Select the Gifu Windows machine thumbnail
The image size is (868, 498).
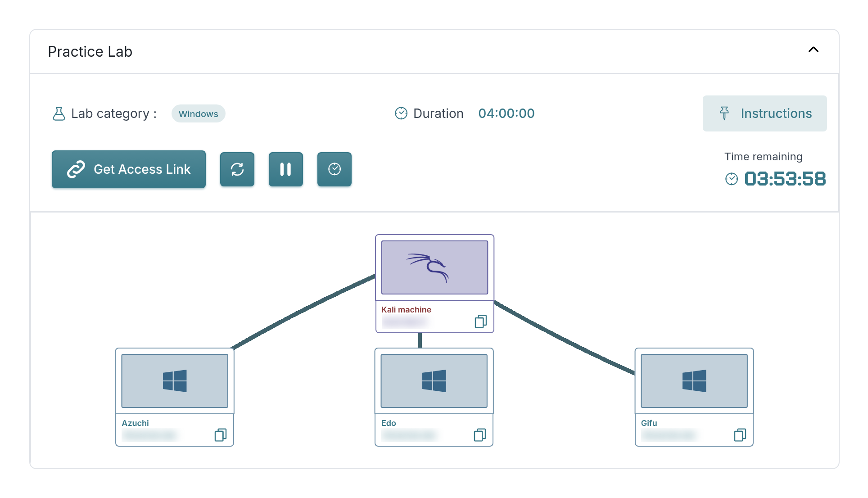pos(694,381)
